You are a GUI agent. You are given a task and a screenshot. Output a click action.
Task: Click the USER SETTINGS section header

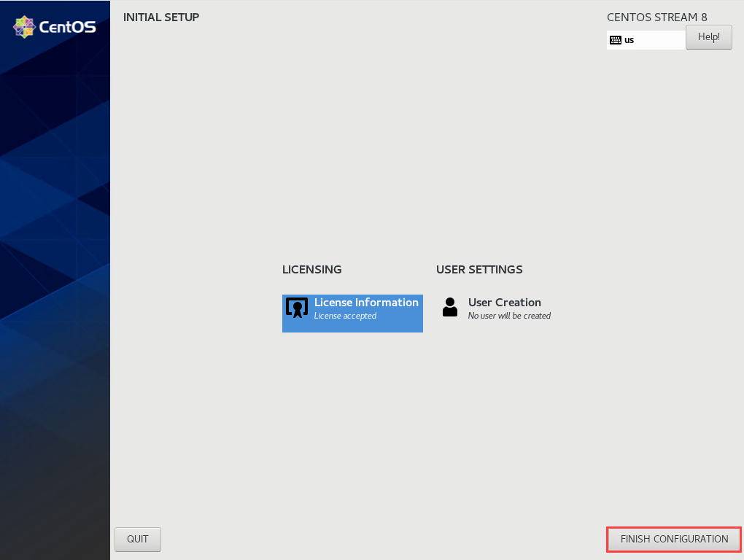pyautogui.click(x=478, y=269)
